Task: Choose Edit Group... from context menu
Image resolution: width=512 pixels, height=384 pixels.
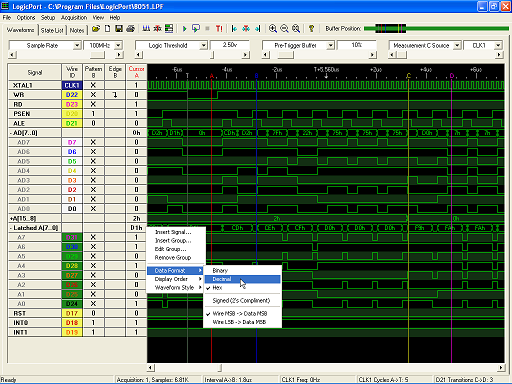Action: pyautogui.click(x=171, y=249)
